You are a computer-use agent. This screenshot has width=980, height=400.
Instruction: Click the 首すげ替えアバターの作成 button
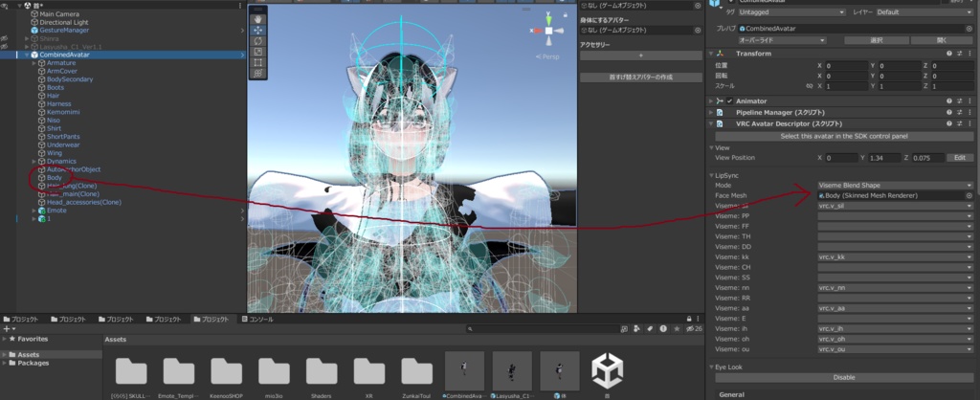(640, 78)
